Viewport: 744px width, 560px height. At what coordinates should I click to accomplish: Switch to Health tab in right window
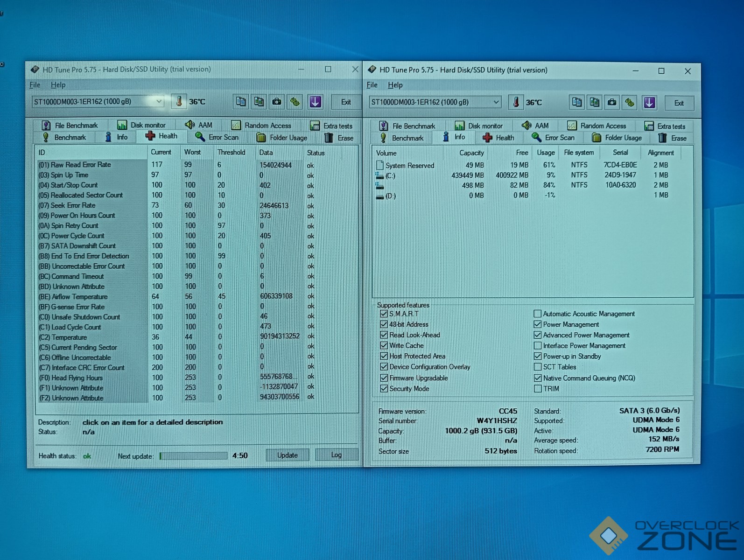point(498,138)
